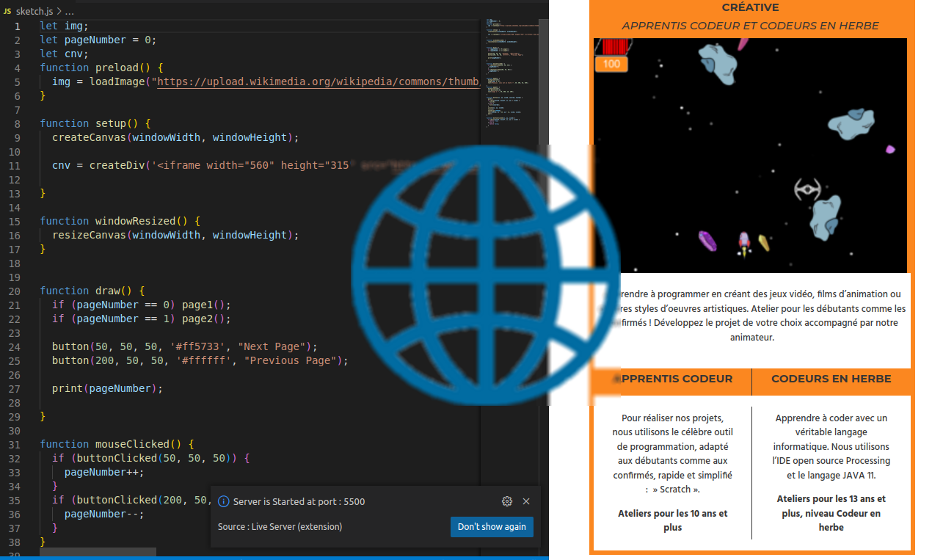The image size is (932, 560).
Task: Click the "print(pageNumber);" line
Action: tap(107, 388)
